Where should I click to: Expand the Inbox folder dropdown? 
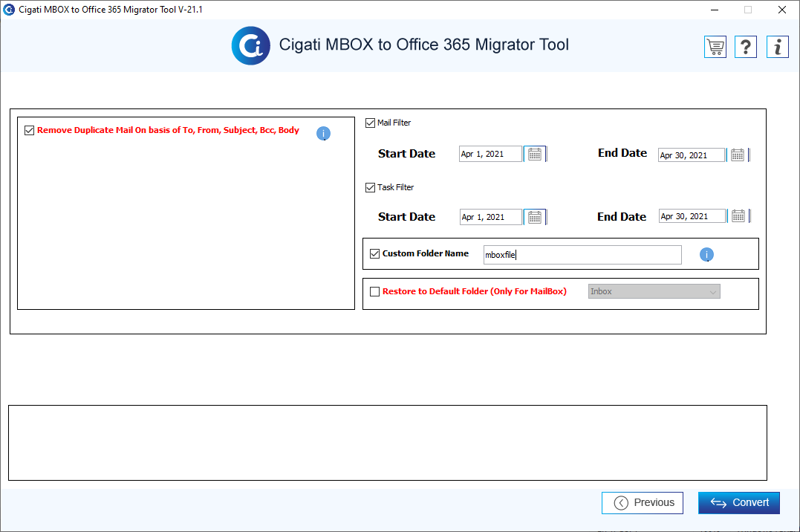click(x=654, y=291)
